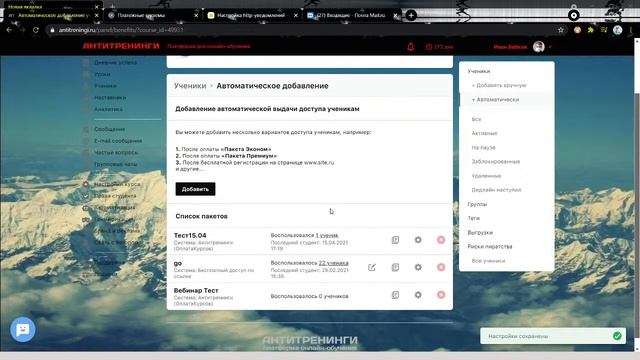Switch to the Настройка http-уведомлений tab
640x360 pixels.
click(252, 16)
